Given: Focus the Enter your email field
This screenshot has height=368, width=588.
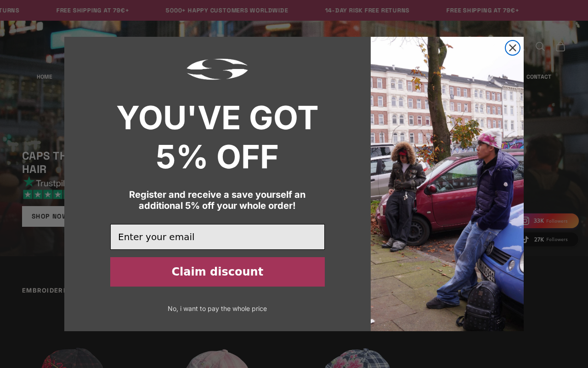Looking at the screenshot, I should [217, 237].
